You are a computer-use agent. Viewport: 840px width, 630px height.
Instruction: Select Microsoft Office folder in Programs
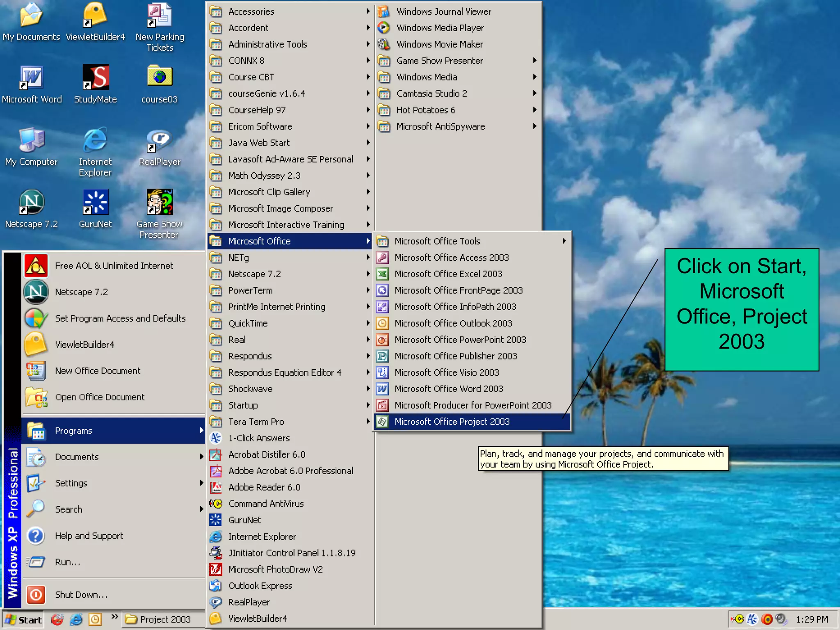point(289,241)
